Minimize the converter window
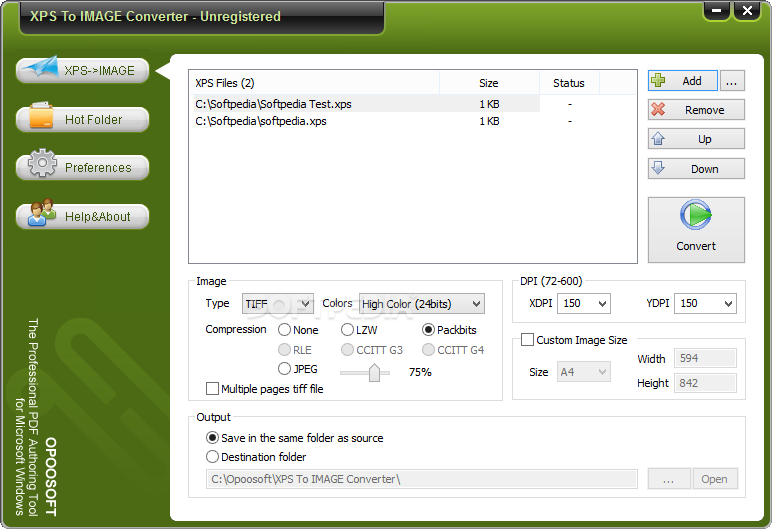The height and width of the screenshot is (529, 772). tap(716, 10)
